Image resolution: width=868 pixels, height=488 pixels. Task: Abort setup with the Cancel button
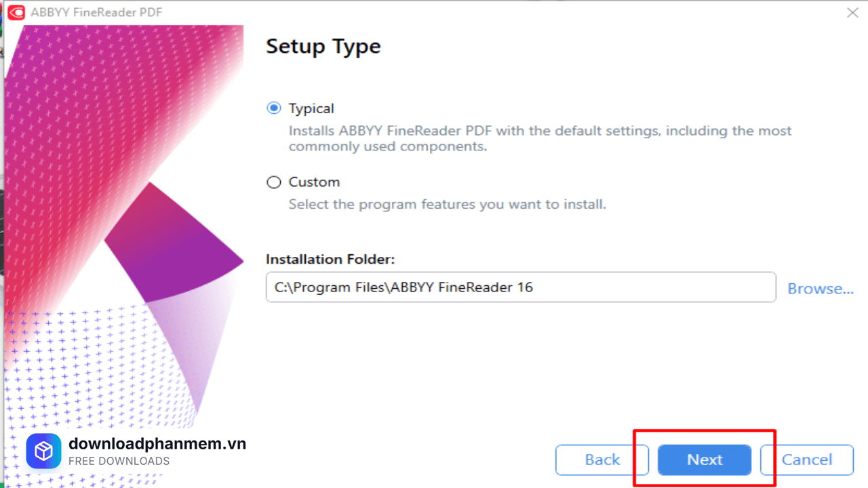click(x=806, y=460)
